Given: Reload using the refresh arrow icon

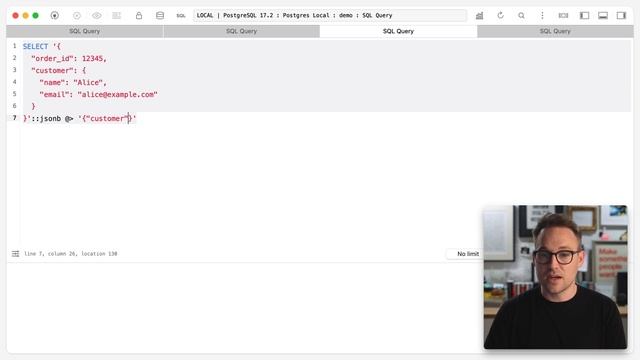Looking at the screenshot, I should pos(500,16).
